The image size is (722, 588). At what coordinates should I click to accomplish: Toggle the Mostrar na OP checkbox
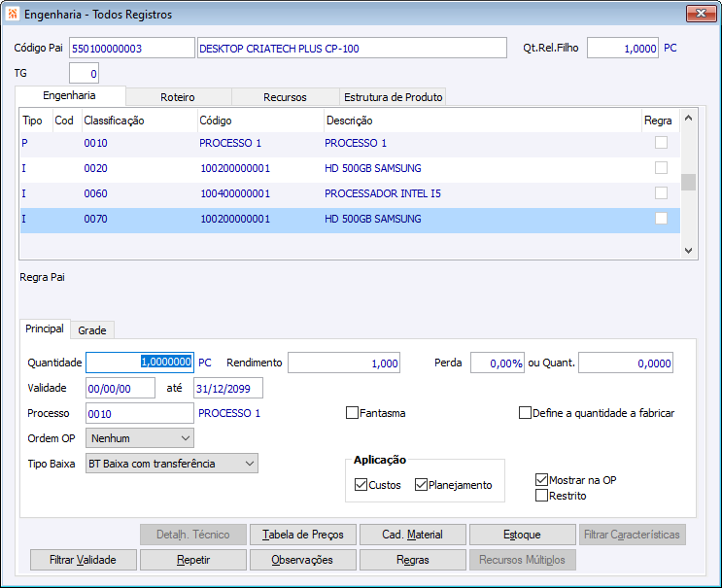(x=542, y=480)
